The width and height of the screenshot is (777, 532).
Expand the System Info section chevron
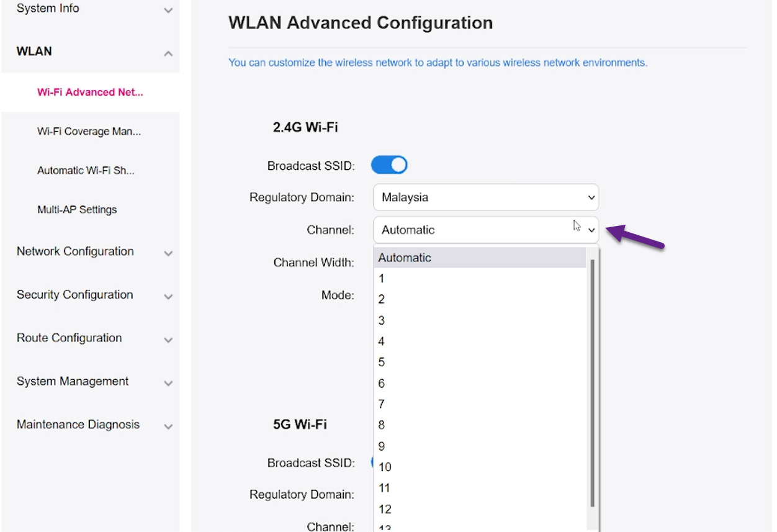pyautogui.click(x=168, y=11)
